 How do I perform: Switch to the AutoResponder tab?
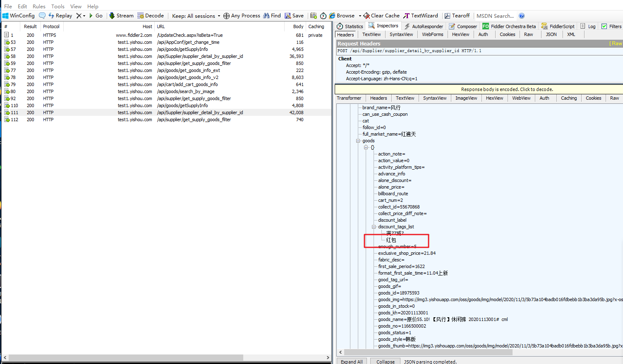coord(424,26)
